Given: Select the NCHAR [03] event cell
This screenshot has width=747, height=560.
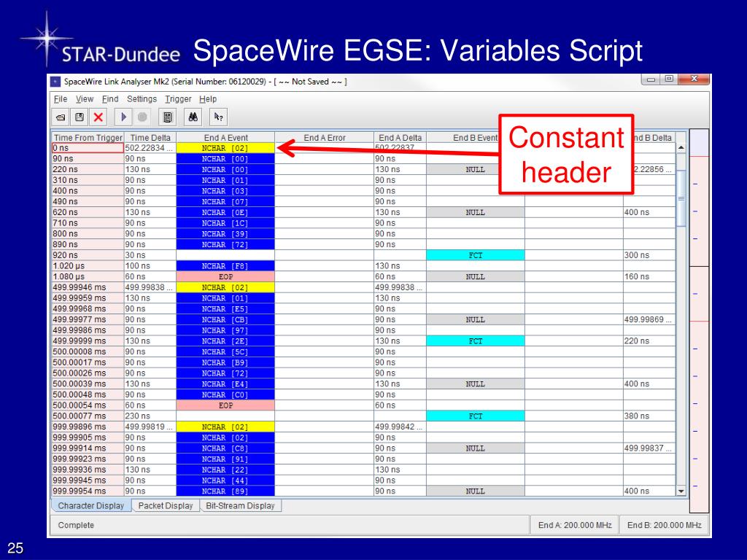Looking at the screenshot, I should point(225,191).
